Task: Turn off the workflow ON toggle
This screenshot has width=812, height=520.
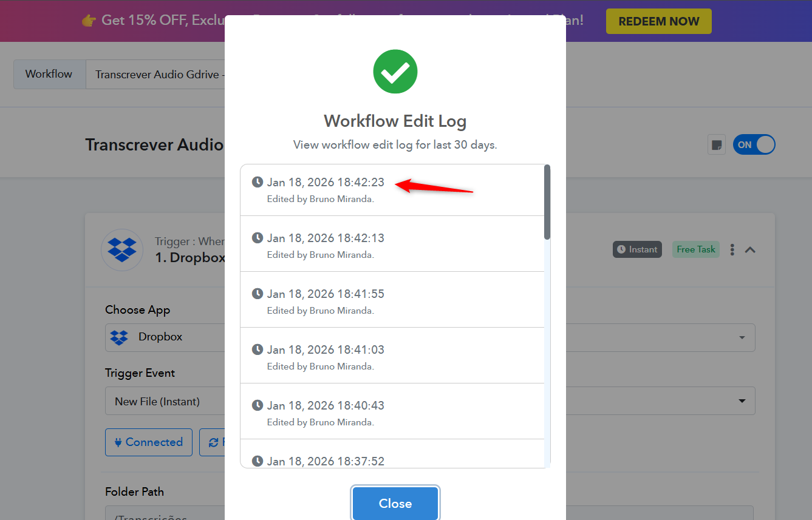Action: click(754, 145)
